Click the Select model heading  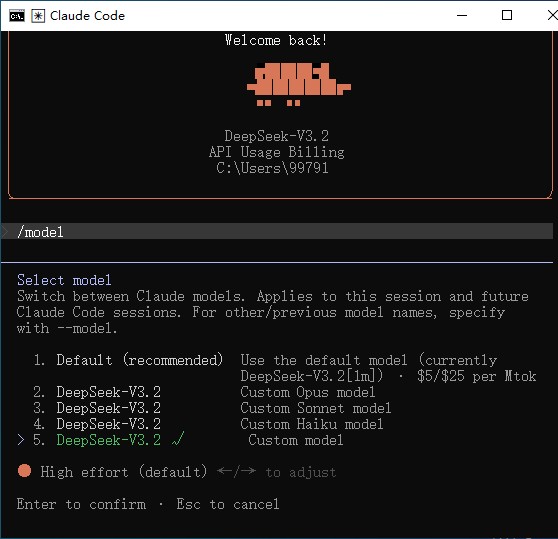click(x=64, y=280)
